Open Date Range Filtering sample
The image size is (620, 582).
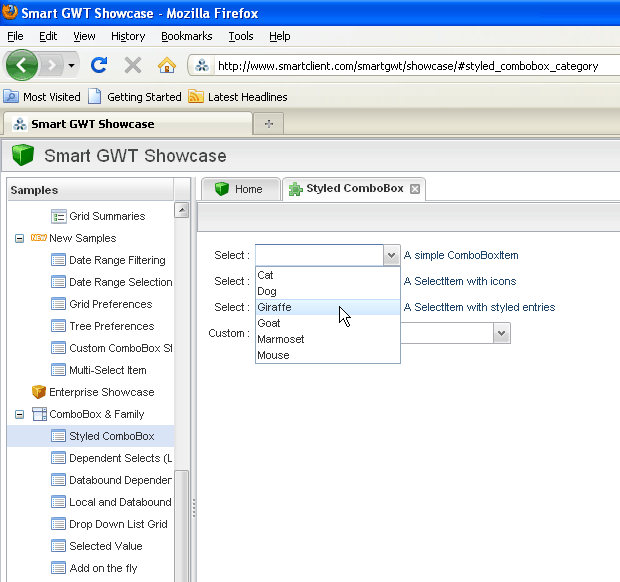pos(116,260)
